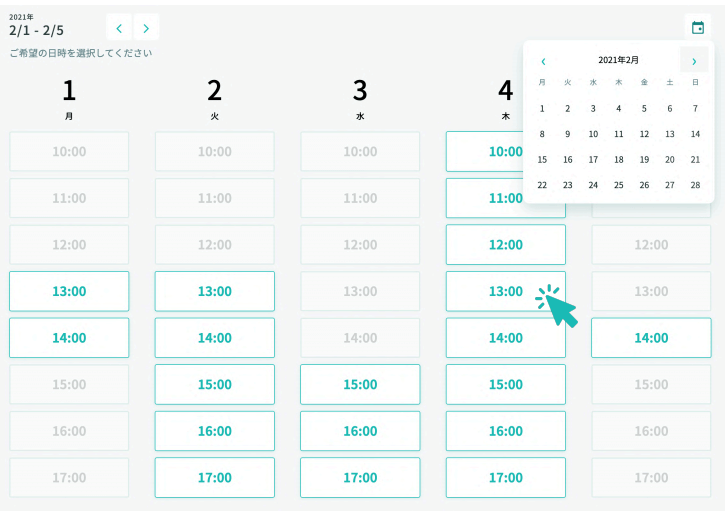Pick Thursday 17:00 time slot

click(505, 477)
